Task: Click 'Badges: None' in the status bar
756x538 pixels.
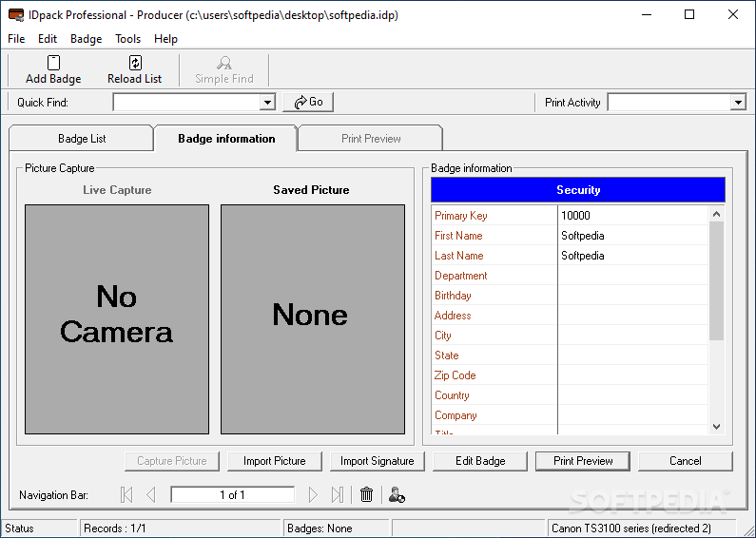Action: pyautogui.click(x=320, y=528)
